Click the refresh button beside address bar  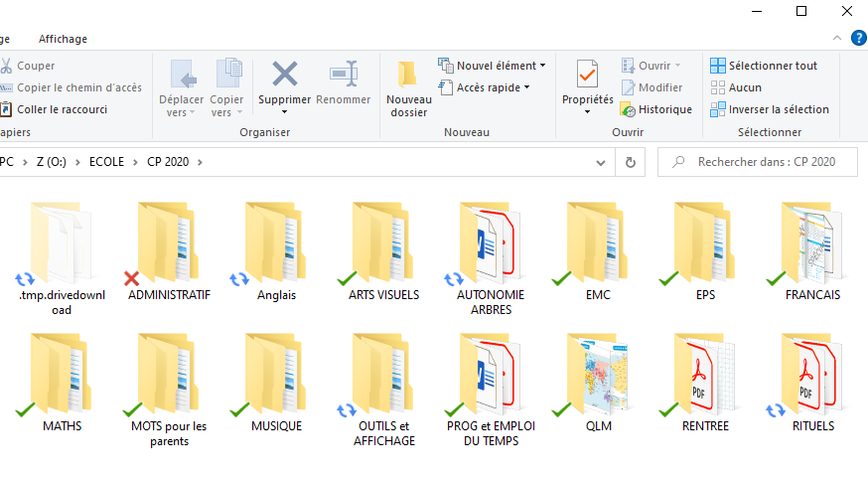[x=630, y=162]
